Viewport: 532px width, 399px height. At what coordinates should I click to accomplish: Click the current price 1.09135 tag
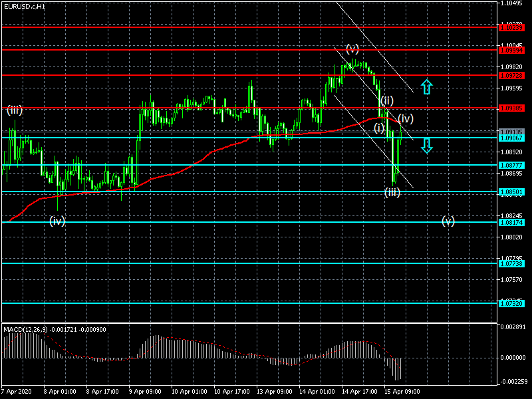[511, 132]
